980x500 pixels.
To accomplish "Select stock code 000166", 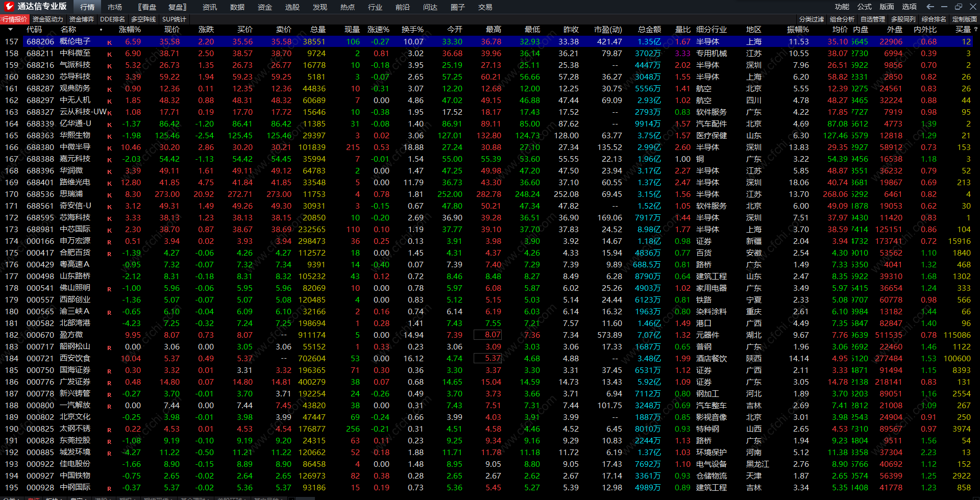I will (x=40, y=241).
